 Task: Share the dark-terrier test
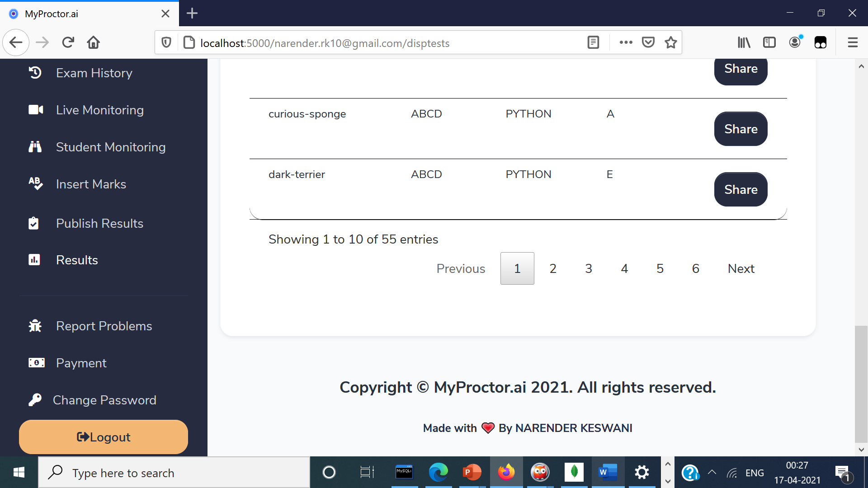741,189
